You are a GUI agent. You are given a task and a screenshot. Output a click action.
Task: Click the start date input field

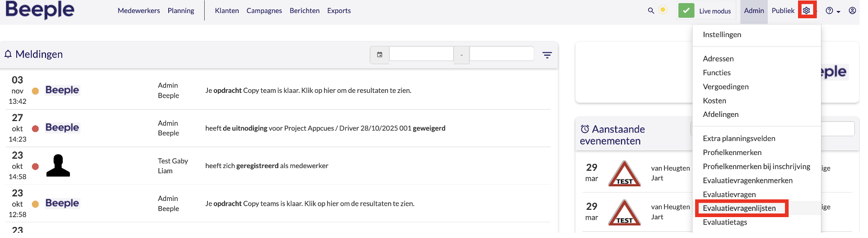[421, 54]
